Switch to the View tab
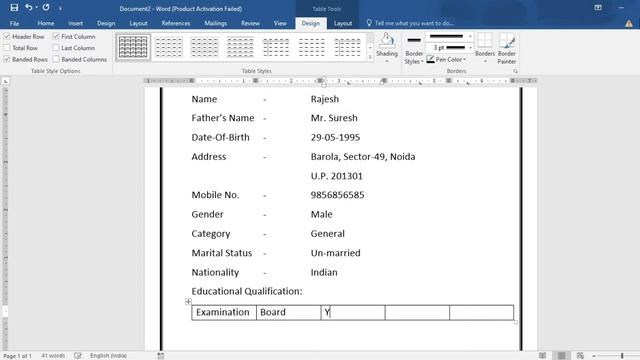 [x=280, y=23]
